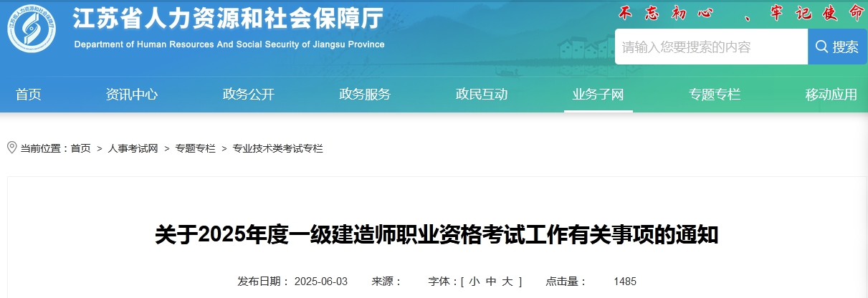
Task: Set font size to 中
Action: 491,282
